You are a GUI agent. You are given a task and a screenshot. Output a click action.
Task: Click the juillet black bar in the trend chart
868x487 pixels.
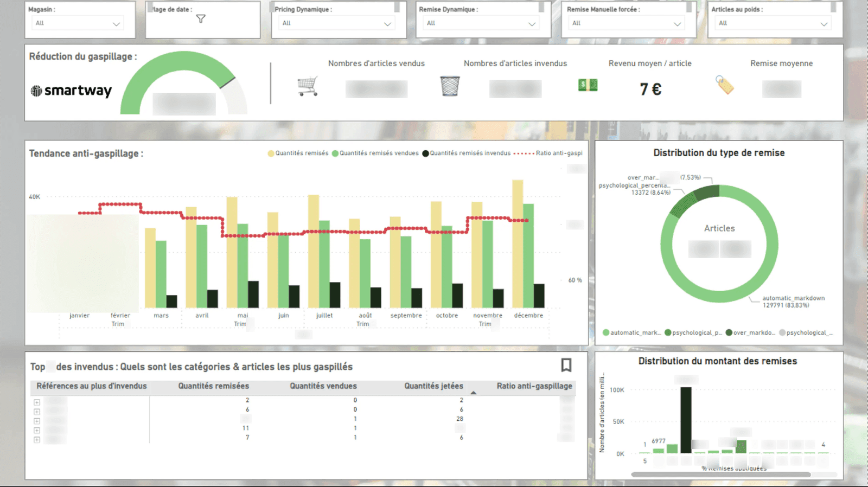pyautogui.click(x=335, y=295)
